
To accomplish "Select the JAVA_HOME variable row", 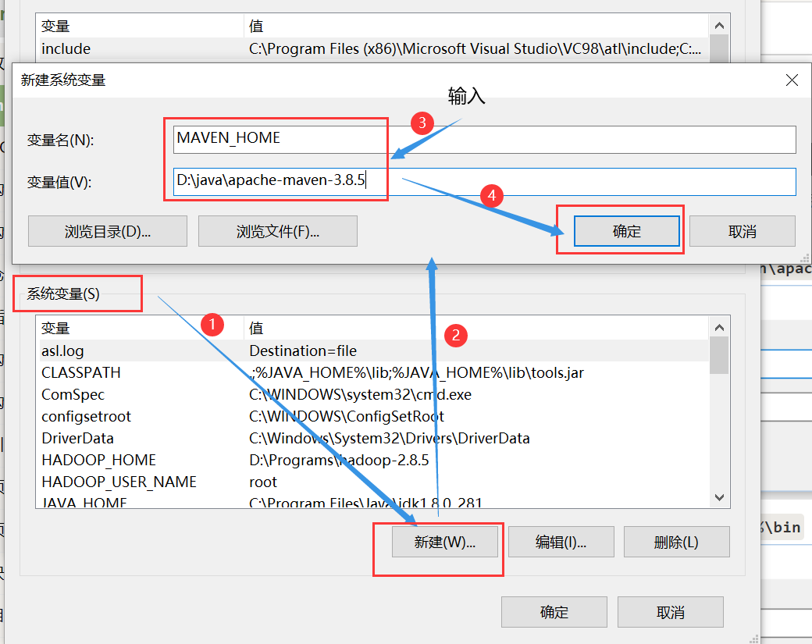I will click(374, 501).
